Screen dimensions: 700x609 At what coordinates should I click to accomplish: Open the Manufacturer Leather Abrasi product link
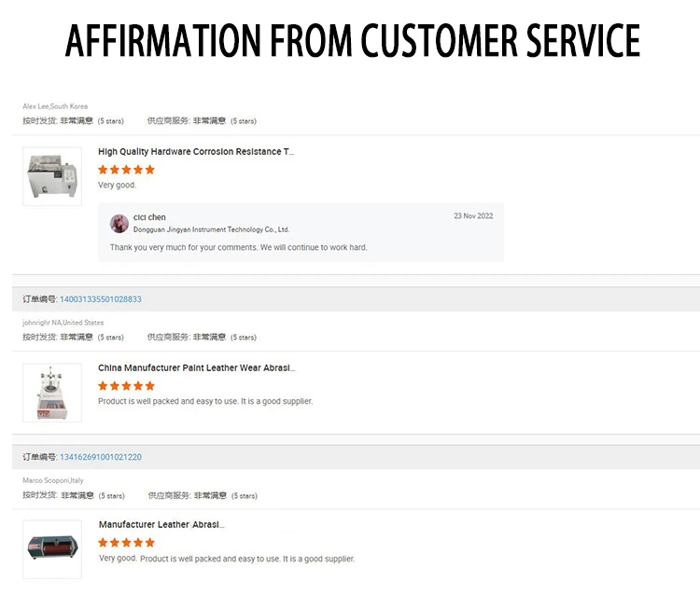tap(161, 525)
